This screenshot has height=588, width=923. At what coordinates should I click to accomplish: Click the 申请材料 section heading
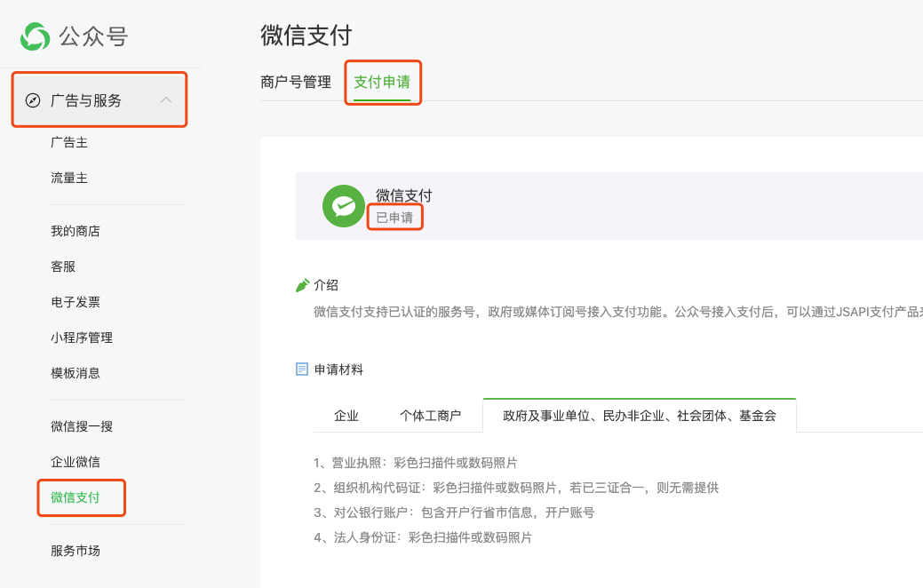339,369
